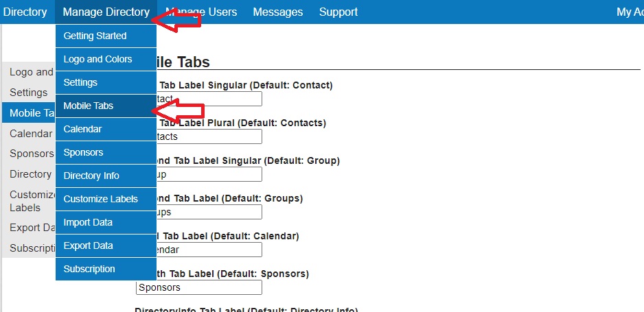The image size is (644, 312).
Task: Open the Manage Directory menu
Action: (x=106, y=12)
